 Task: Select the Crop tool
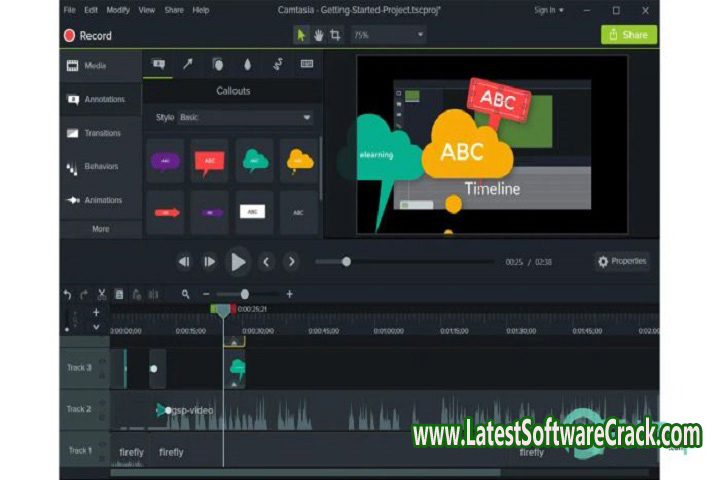pos(335,35)
